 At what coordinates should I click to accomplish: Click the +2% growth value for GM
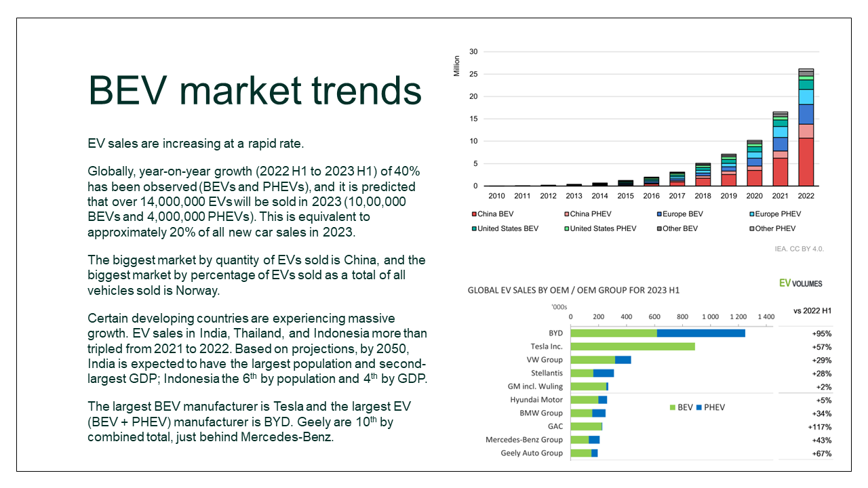[823, 387]
